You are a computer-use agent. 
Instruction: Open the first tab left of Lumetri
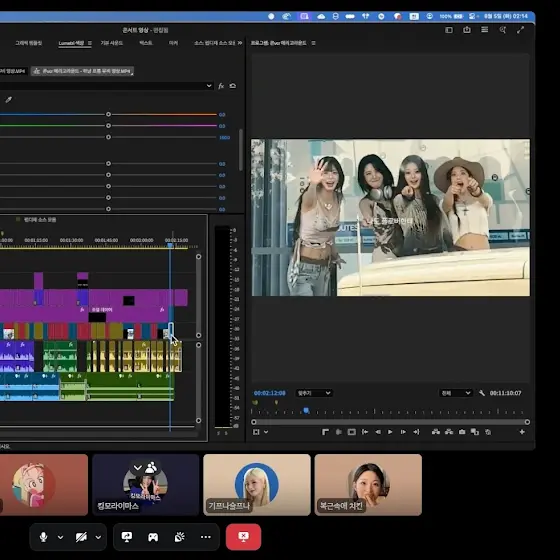(x=29, y=43)
